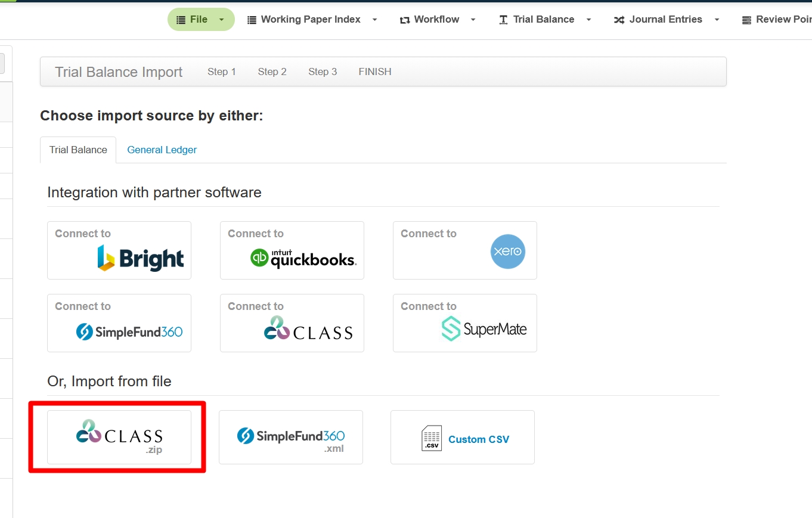Choose the Connect to CLASS card
This screenshot has width=812, height=518.
pos(292,323)
